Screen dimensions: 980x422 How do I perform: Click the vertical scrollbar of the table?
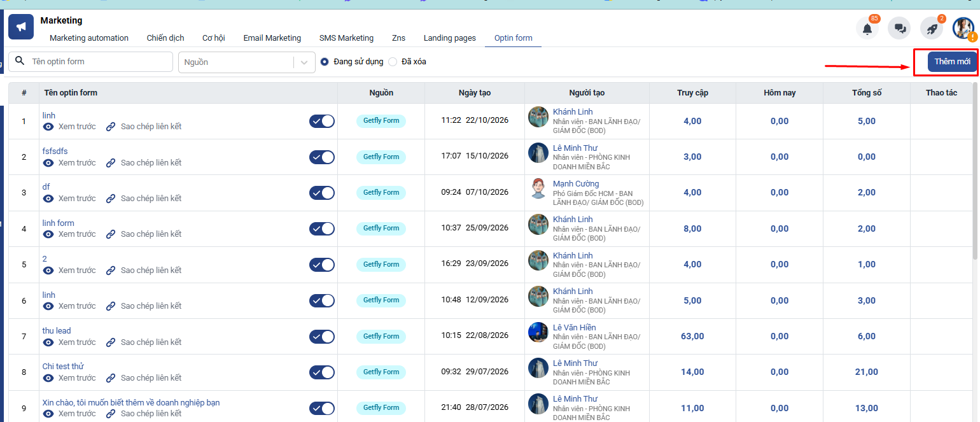tap(975, 172)
